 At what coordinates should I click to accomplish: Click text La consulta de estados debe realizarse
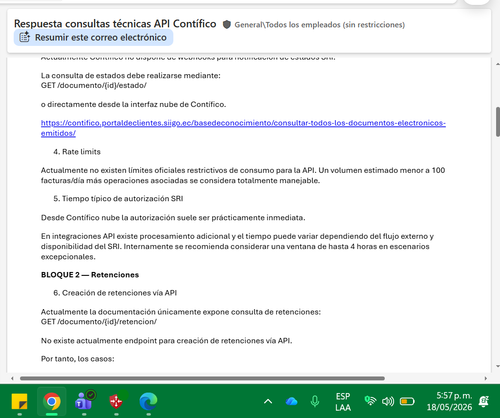tap(131, 76)
